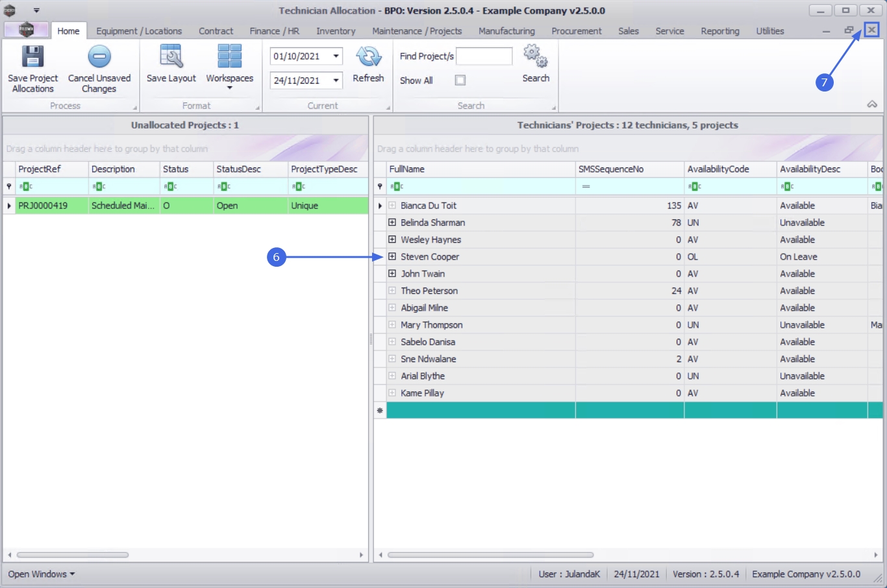Screen dimensions: 887x588
Task: Open the Process group dialog launcher
Action: pyautogui.click(x=135, y=108)
